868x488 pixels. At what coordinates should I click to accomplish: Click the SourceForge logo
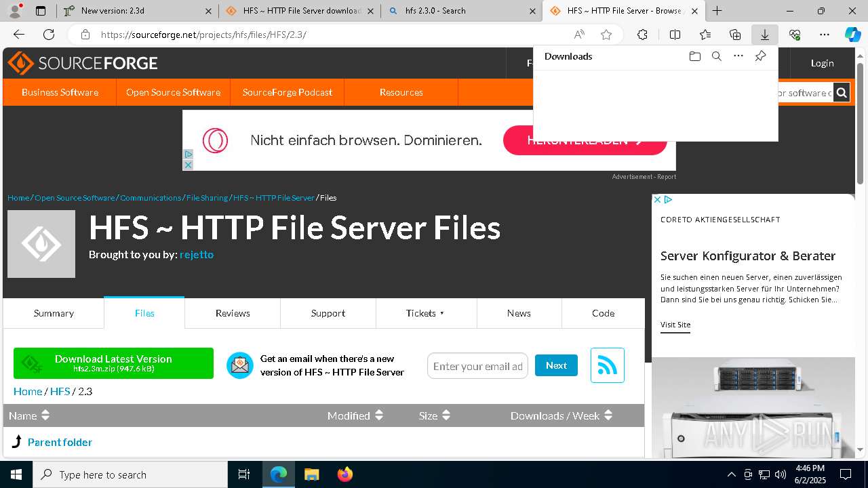coord(83,63)
